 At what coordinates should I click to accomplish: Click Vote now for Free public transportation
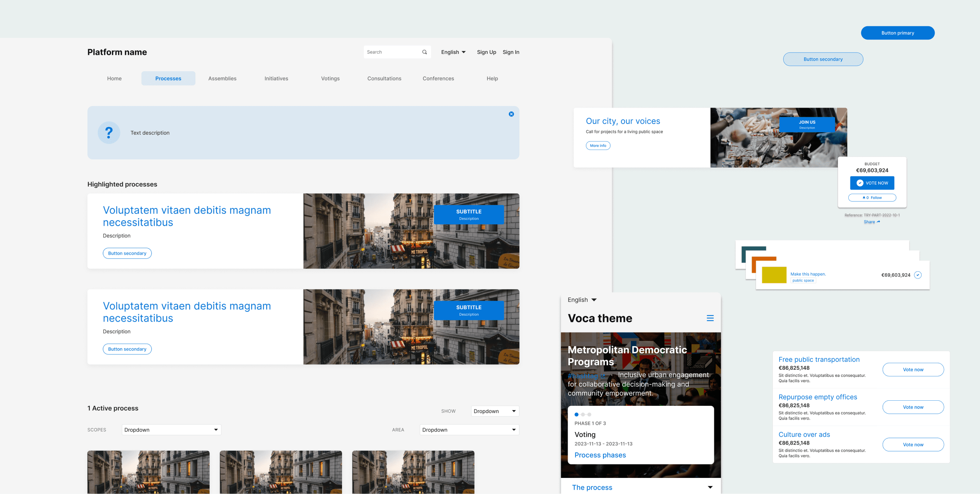913,369
